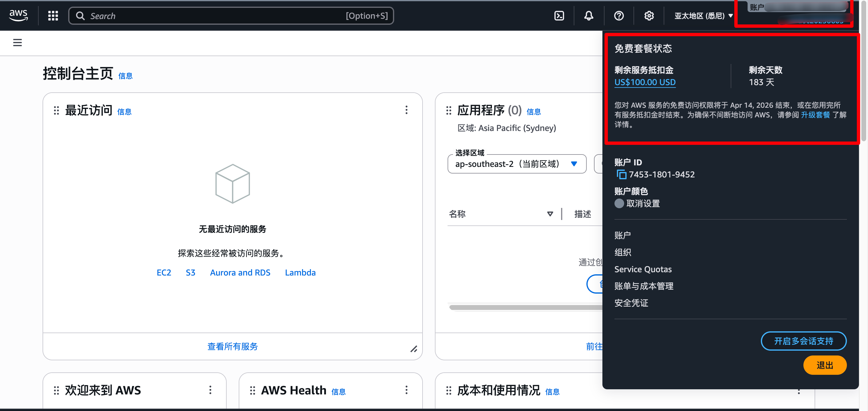This screenshot has width=868, height=411.
Task: Expand the Asia Pacific (Sydney) region selector
Action: point(703,16)
